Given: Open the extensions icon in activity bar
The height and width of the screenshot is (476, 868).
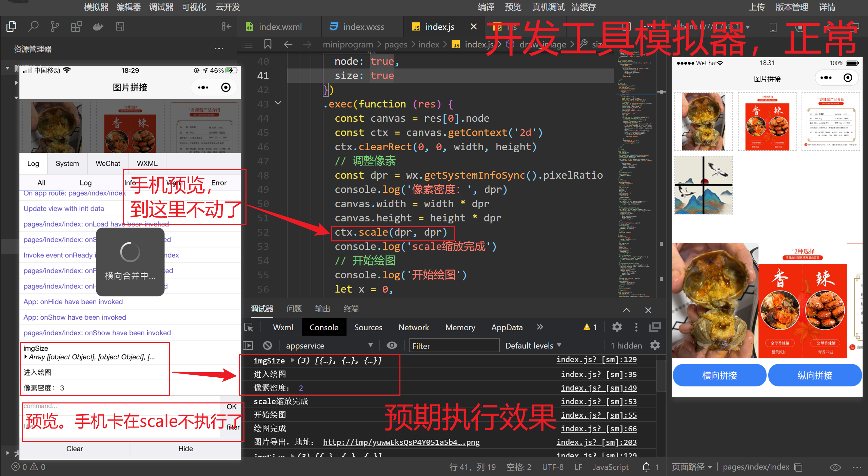Looking at the screenshot, I should [76, 26].
